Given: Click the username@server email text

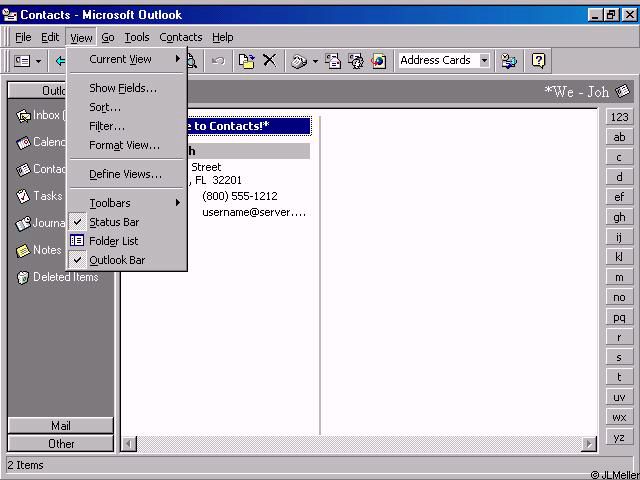Looking at the screenshot, I should [x=254, y=213].
